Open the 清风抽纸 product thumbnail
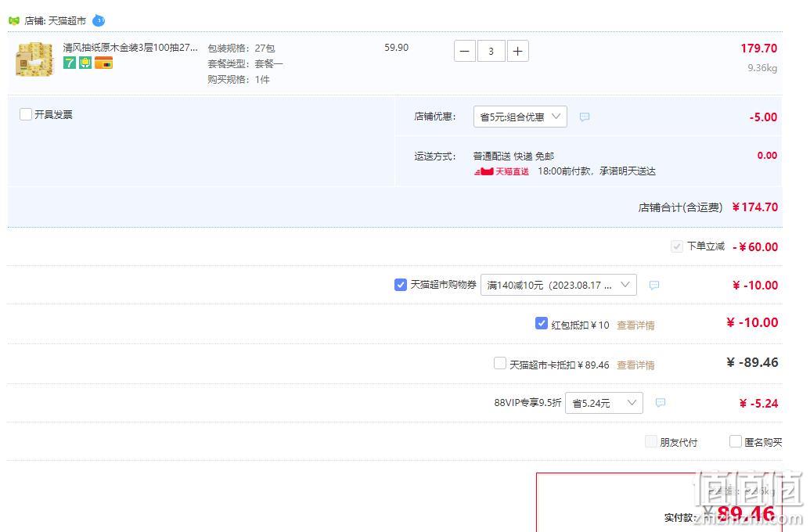 point(35,59)
